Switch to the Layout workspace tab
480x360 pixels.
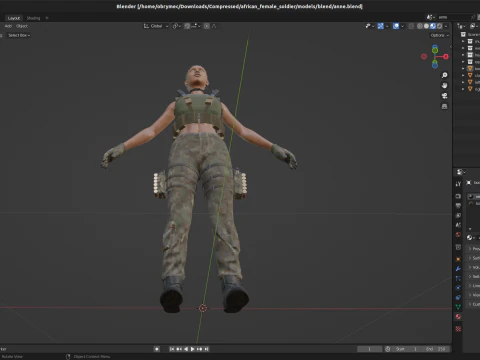point(14,18)
